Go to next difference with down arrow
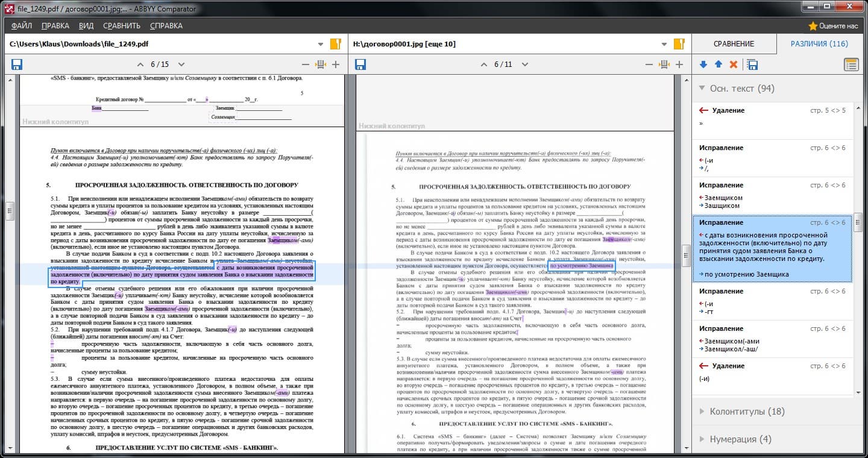868x458 pixels. [703, 64]
